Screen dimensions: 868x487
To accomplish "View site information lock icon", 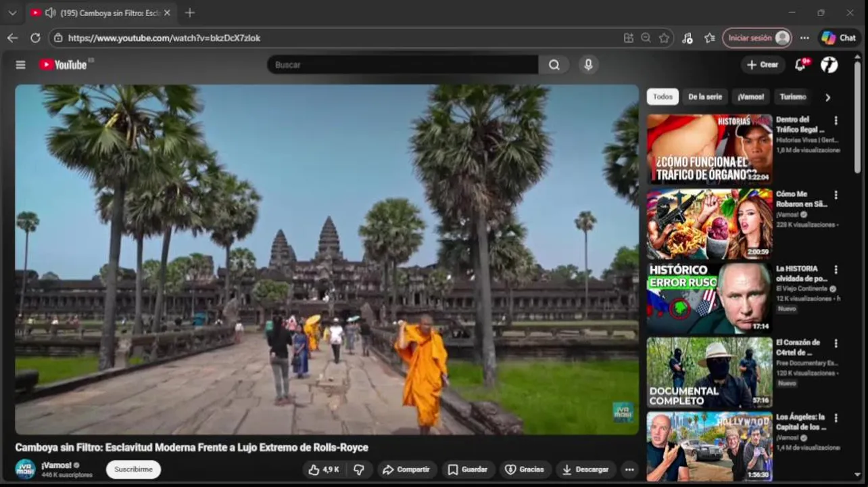I will [x=58, y=38].
